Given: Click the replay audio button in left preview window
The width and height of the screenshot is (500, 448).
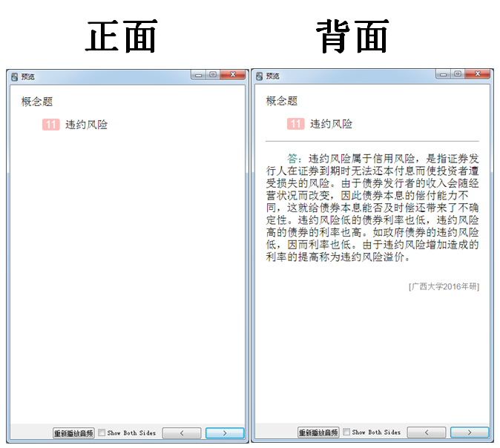Looking at the screenshot, I should pos(73,433).
